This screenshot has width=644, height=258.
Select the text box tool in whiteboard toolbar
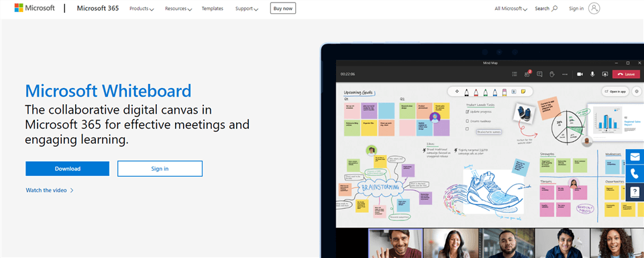point(514,92)
